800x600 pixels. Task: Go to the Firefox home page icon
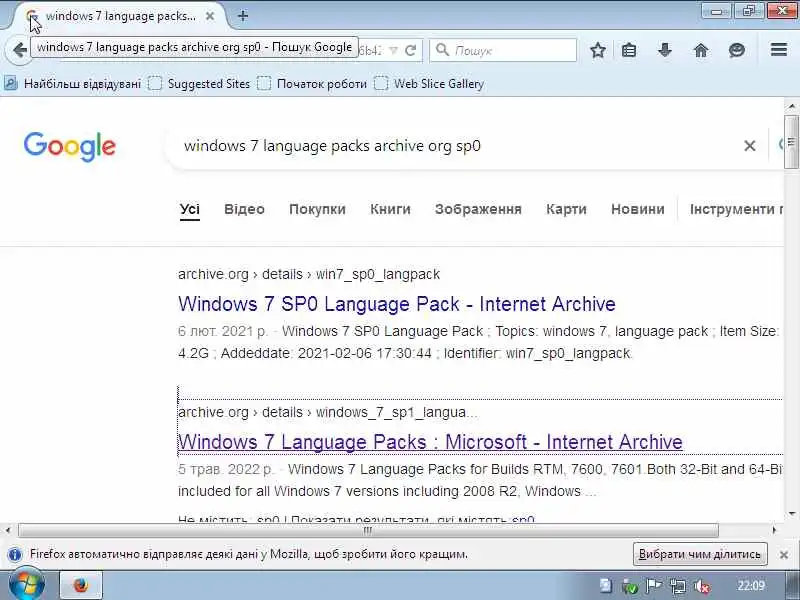pos(701,50)
